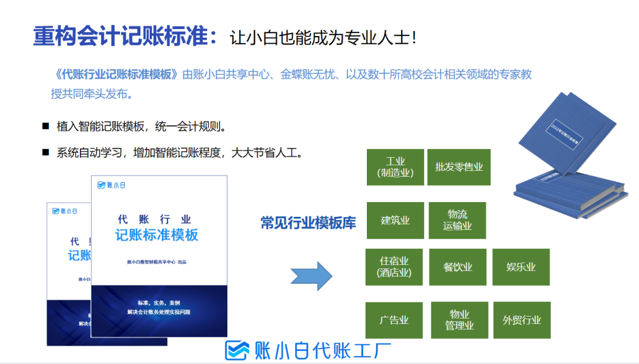Pick the 广告业 green tile
This screenshot has width=639, height=364.
tap(394, 320)
